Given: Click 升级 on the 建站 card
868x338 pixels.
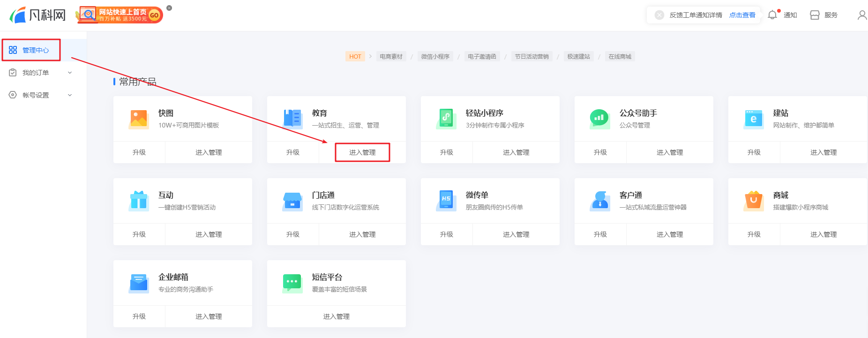Looking at the screenshot, I should pyautogui.click(x=754, y=152).
